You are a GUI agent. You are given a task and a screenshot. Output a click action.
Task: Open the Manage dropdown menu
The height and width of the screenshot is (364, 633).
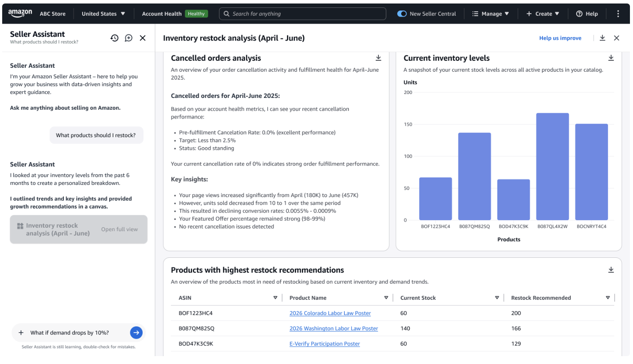click(x=491, y=14)
